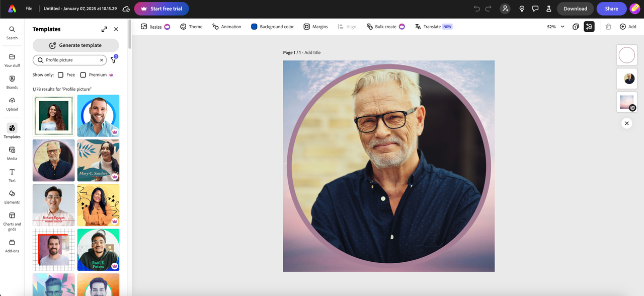Open Your stuff folder
The image size is (644, 296).
point(12,60)
